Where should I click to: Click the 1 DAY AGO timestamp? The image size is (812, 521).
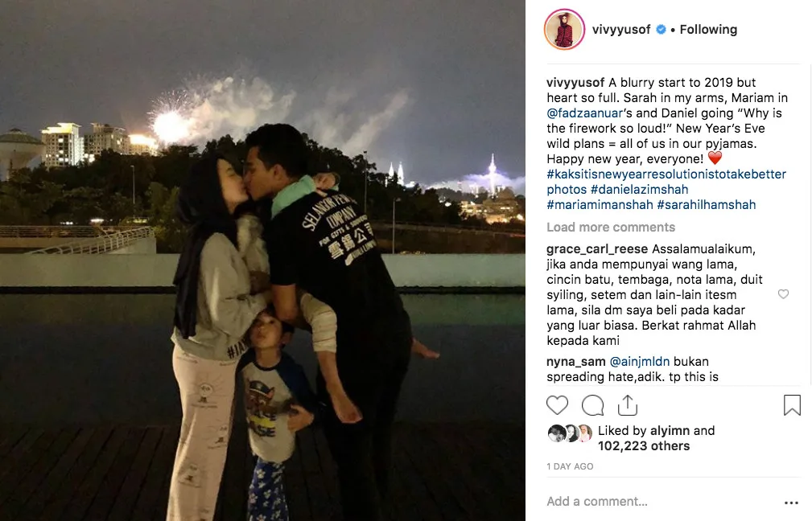(570, 466)
